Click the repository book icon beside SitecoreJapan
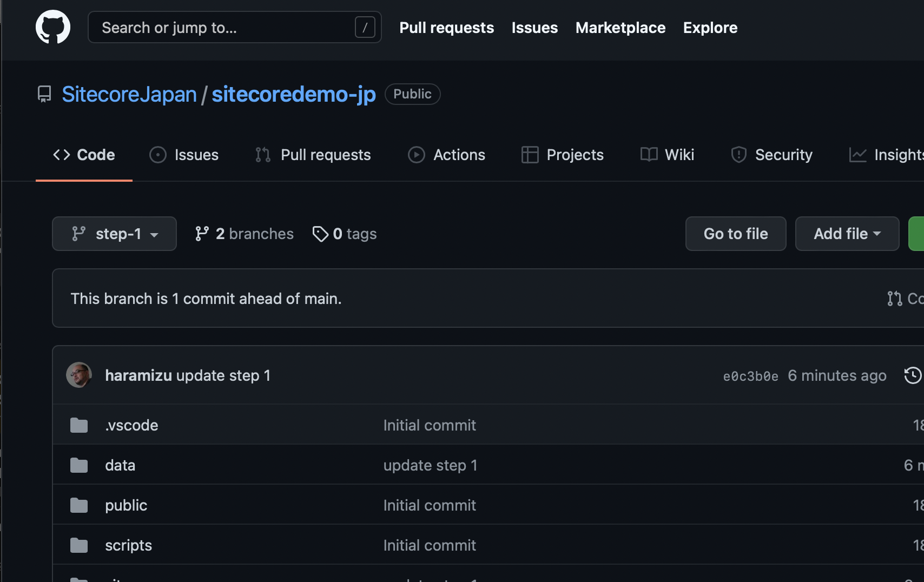The image size is (924, 582). pyautogui.click(x=44, y=94)
